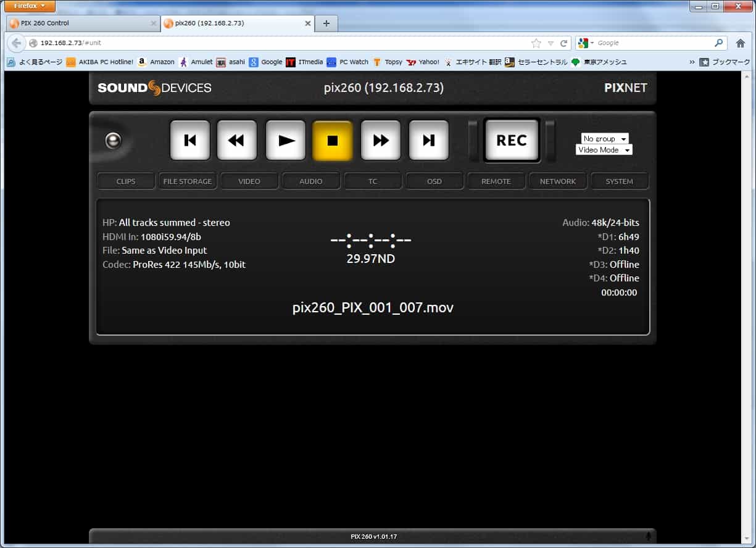Start playback with the Play button
The width and height of the screenshot is (756, 548).
286,141
